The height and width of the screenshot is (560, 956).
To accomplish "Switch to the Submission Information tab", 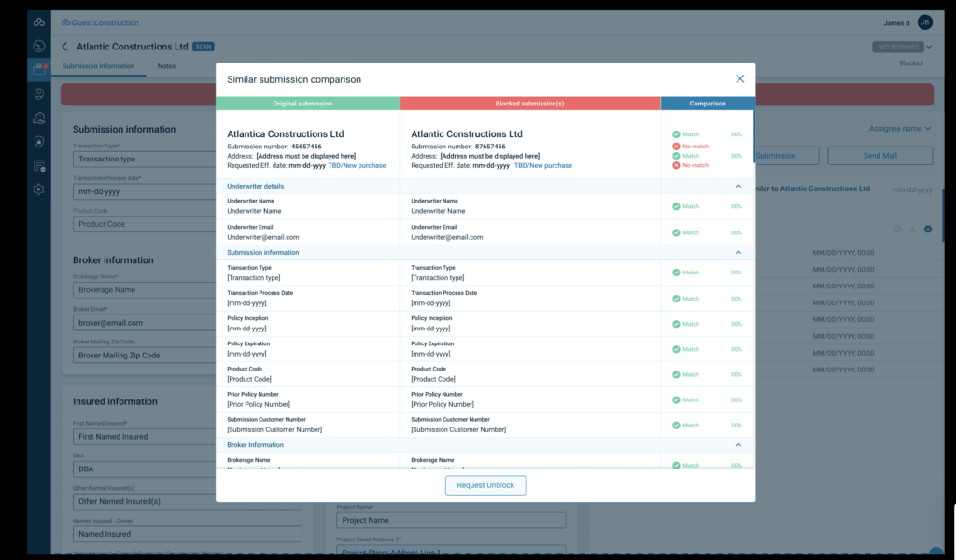I will 98,66.
